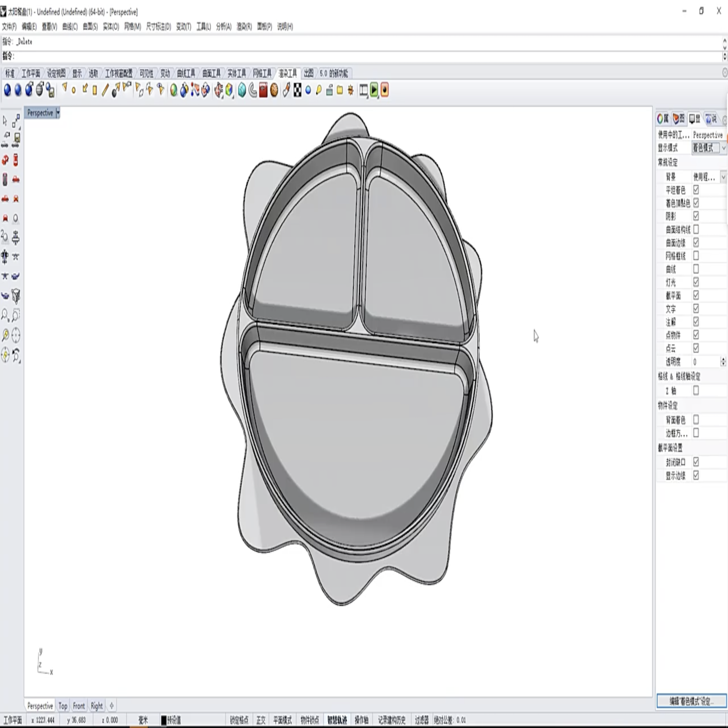
Task: Click the wireframe cube icon in left sidebar
Action: [x=16, y=296]
